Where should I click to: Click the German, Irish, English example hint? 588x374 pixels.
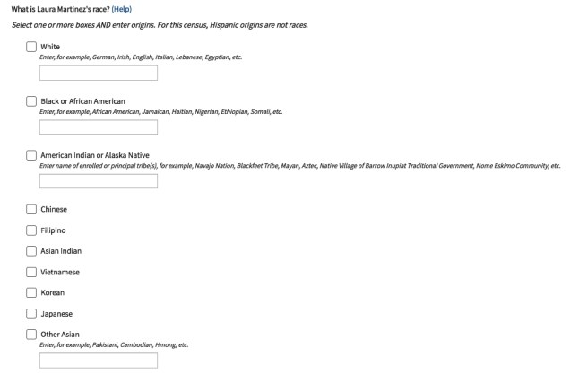(142, 57)
